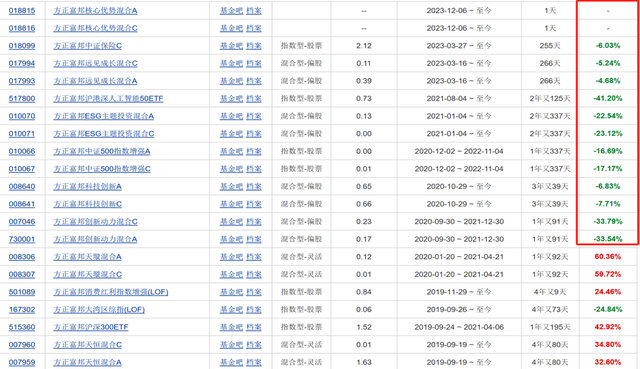Click 档案 link for fund 010071

(253, 133)
